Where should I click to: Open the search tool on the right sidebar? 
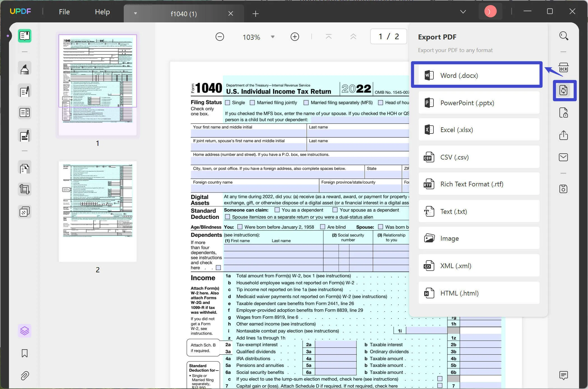(564, 36)
